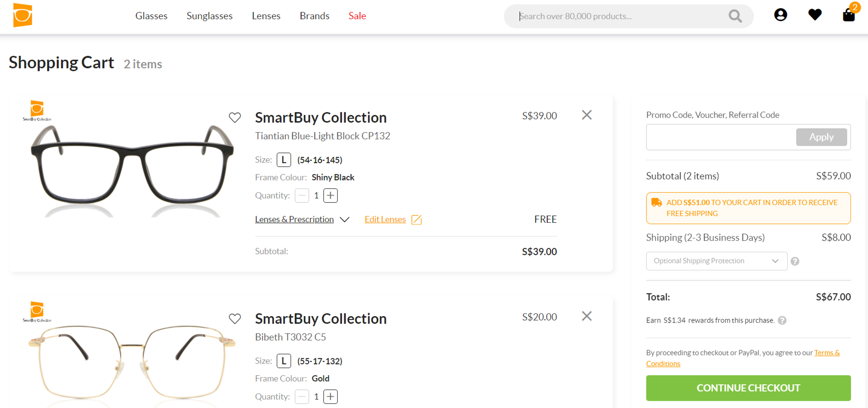Click Tiantian Blue-Light Block CP132 name

click(323, 136)
